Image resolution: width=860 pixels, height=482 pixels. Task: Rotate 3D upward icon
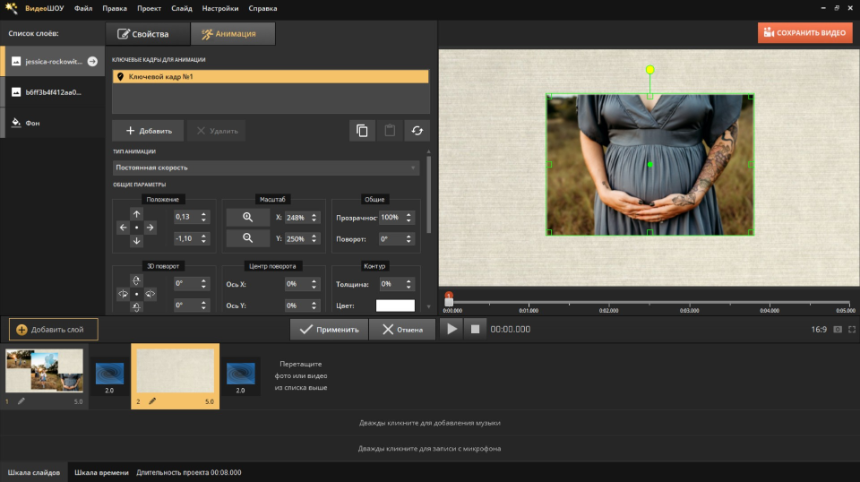pos(137,281)
